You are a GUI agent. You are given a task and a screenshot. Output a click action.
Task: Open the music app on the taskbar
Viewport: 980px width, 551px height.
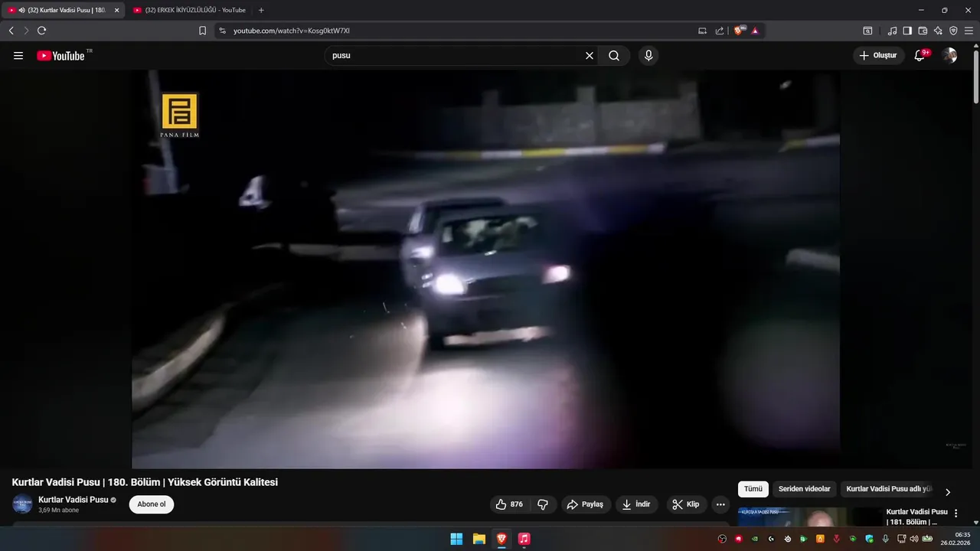point(524,539)
